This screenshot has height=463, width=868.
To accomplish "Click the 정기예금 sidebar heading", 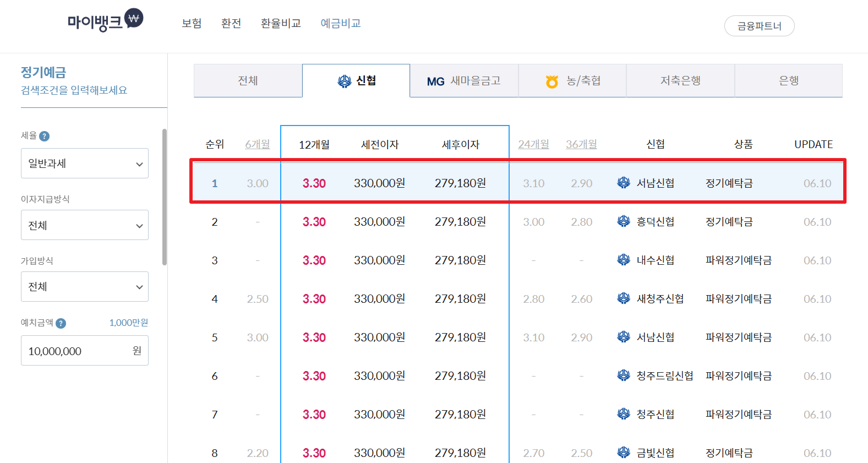I will point(43,72).
